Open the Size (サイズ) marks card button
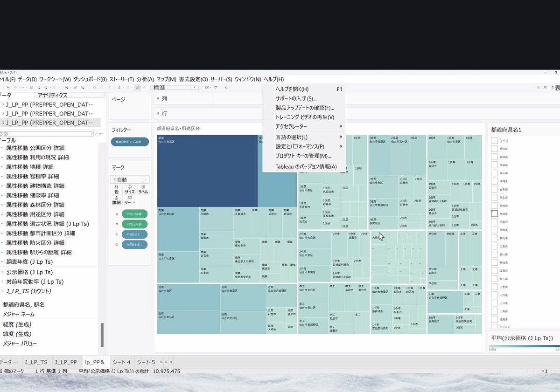560x392 pixels. (130, 189)
